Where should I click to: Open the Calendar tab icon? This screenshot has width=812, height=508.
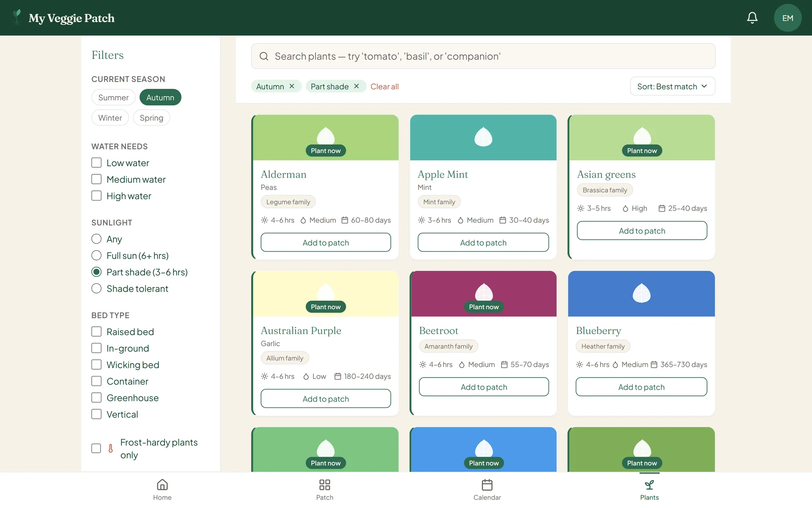click(x=487, y=485)
